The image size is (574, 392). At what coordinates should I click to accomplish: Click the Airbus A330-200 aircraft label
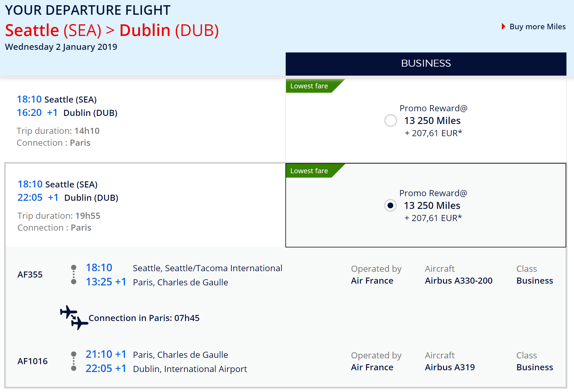(459, 280)
